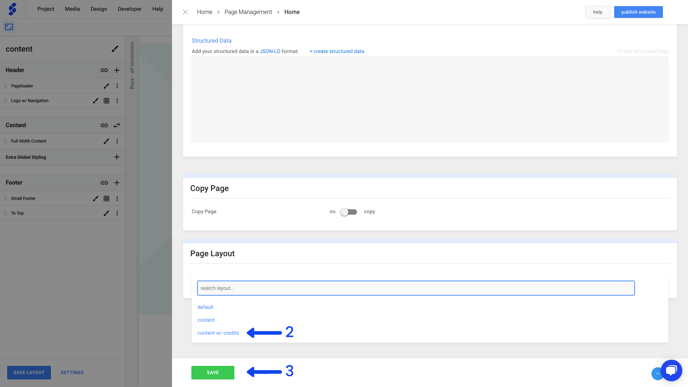
Task: Click the link icon in the Footer section
Action: [104, 183]
